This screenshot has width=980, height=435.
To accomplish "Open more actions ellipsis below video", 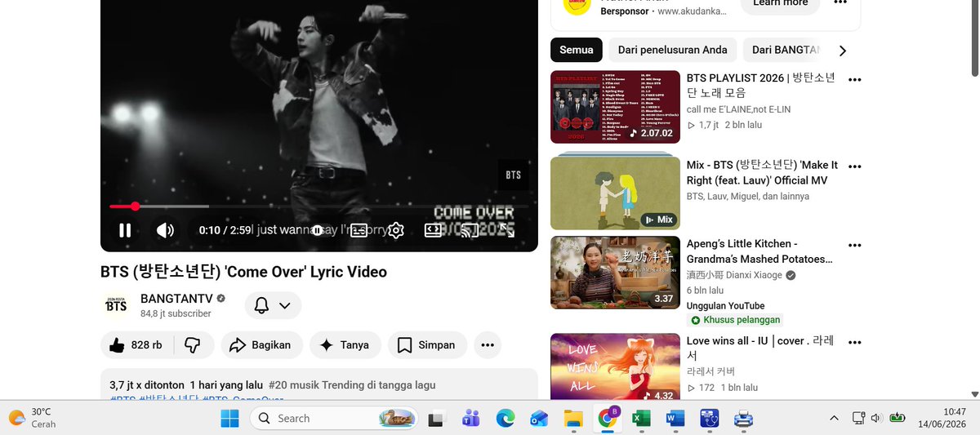I will click(x=488, y=345).
